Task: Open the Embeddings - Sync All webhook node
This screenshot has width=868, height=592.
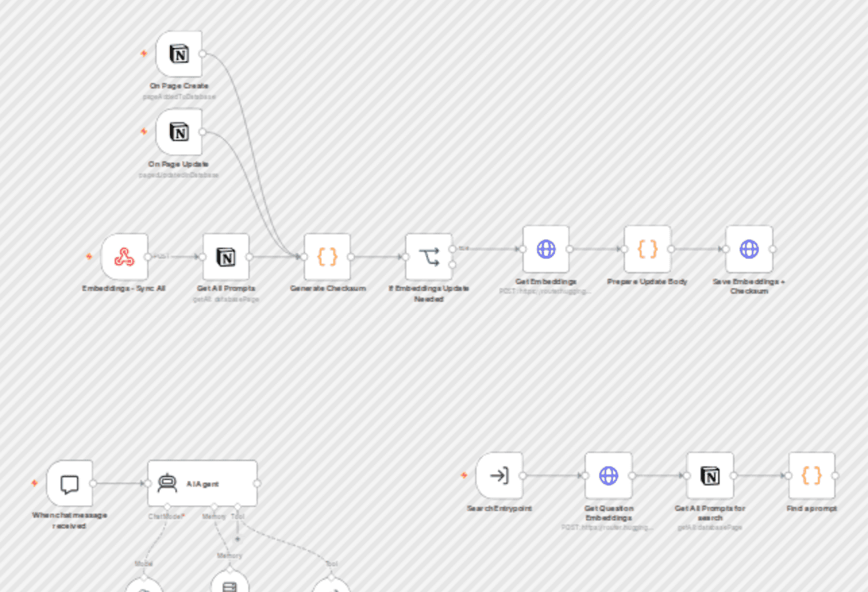Action: (x=124, y=257)
